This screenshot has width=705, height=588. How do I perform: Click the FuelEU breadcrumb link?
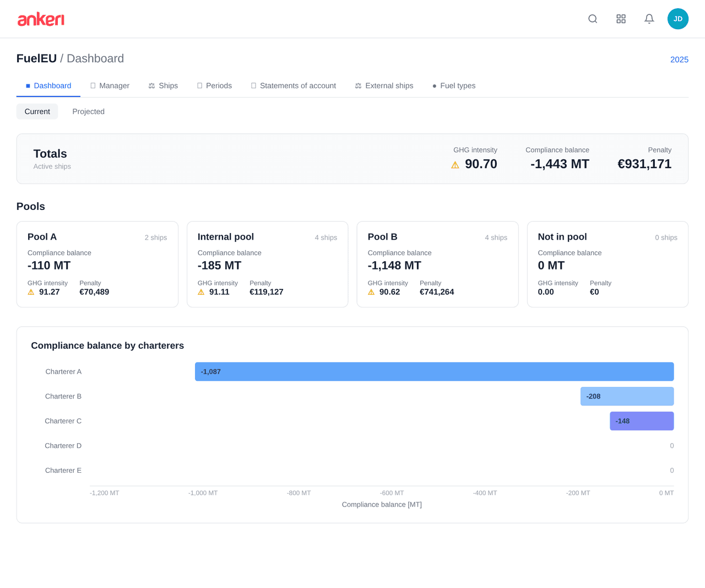pyautogui.click(x=36, y=58)
